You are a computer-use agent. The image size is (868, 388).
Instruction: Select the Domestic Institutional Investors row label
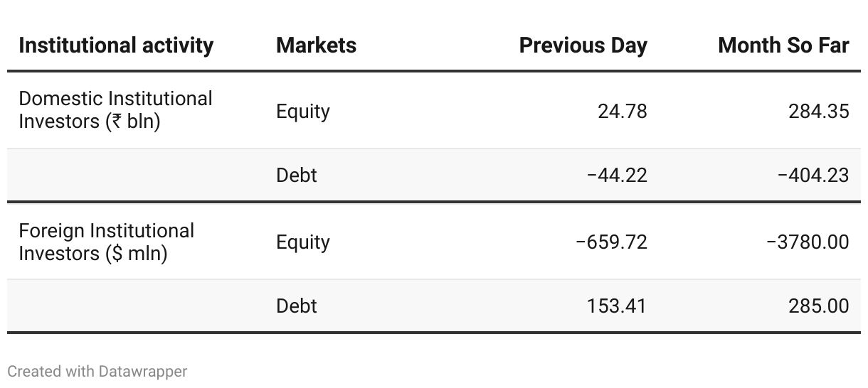pyautogui.click(x=115, y=110)
